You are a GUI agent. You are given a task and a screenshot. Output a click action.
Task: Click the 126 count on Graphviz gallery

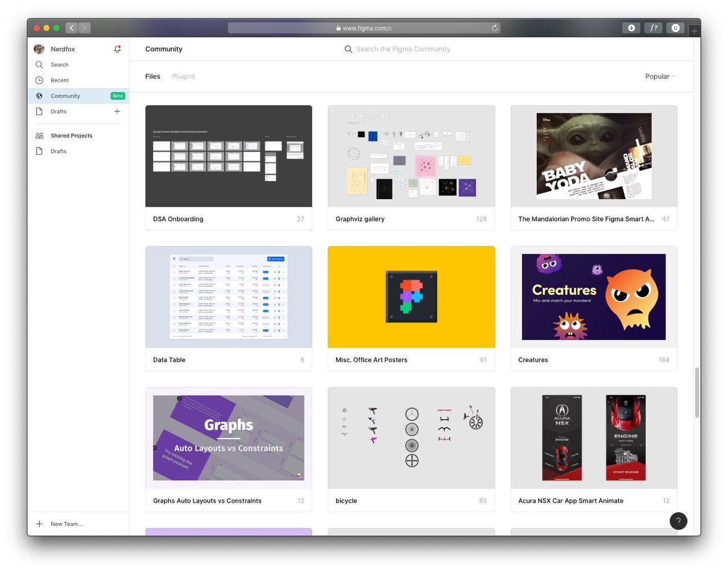481,219
